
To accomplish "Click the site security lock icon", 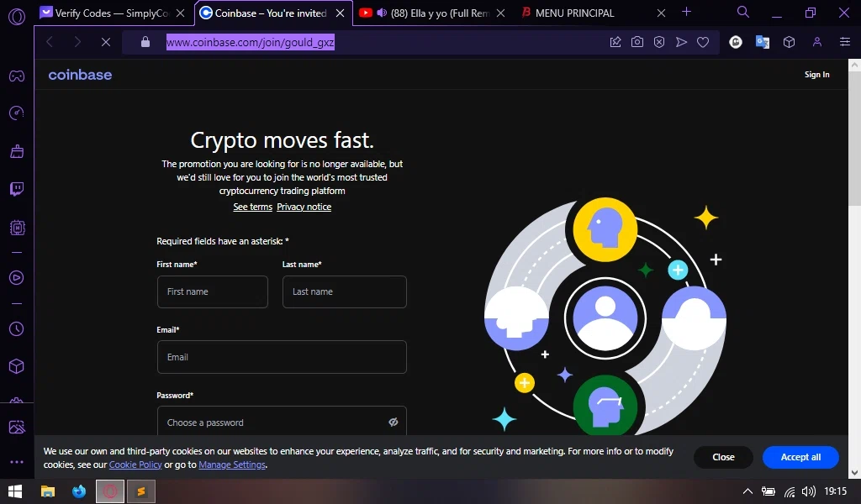I will tap(145, 42).
